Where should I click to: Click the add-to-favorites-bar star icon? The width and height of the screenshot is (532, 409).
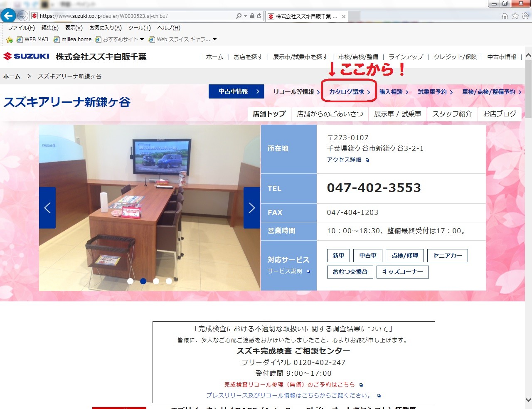[10, 39]
